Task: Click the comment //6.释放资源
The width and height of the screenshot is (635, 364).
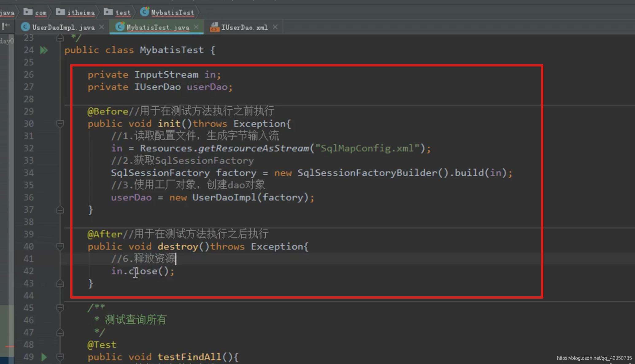Action: pos(143,259)
